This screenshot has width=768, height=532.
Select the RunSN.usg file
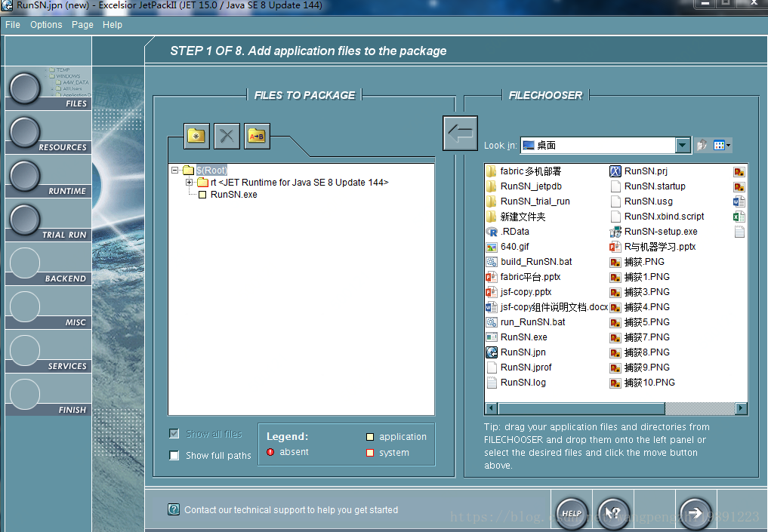[x=642, y=201]
